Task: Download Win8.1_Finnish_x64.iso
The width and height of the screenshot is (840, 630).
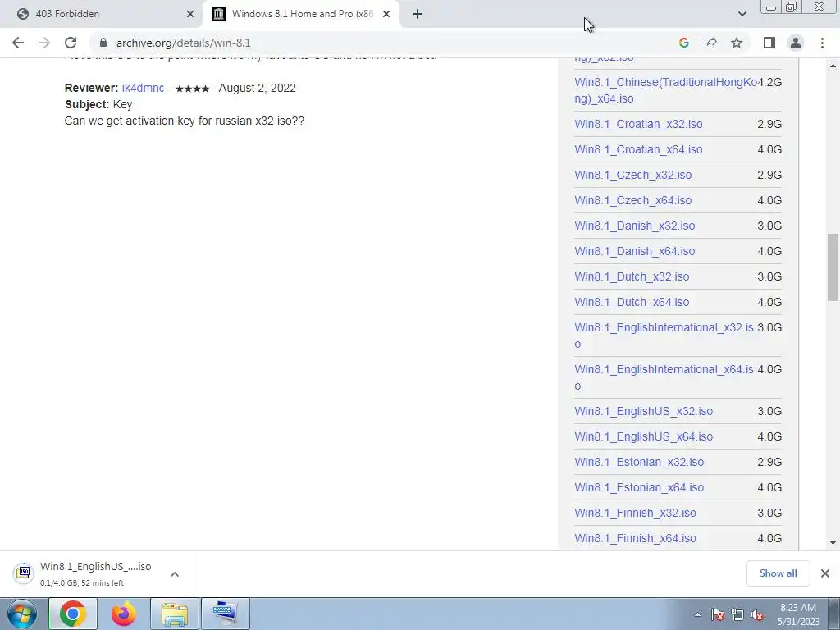Action: click(636, 538)
